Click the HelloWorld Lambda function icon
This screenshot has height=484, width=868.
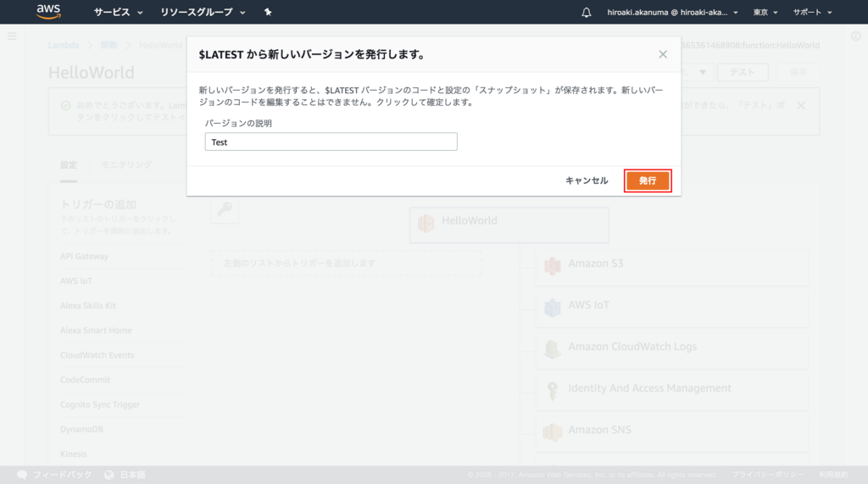click(x=426, y=224)
